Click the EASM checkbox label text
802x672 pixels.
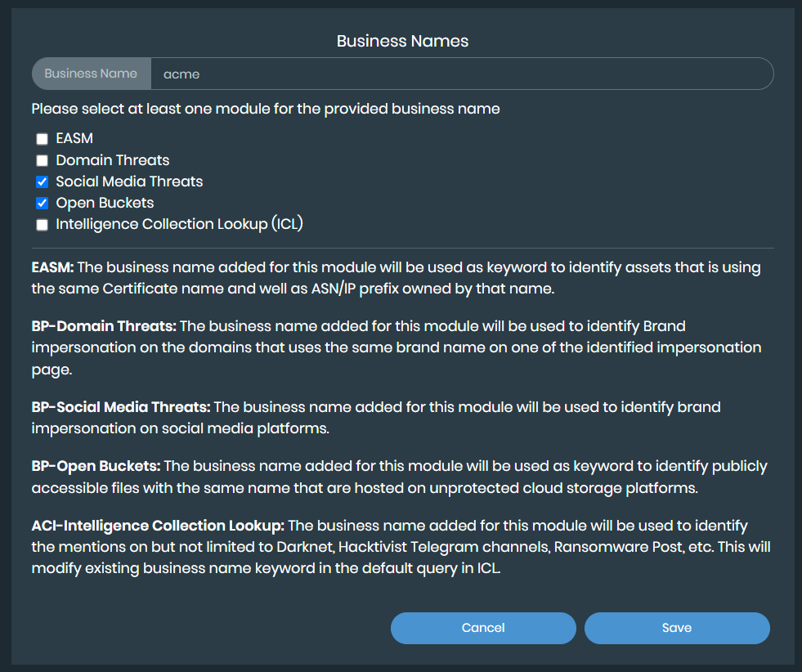pos(74,138)
